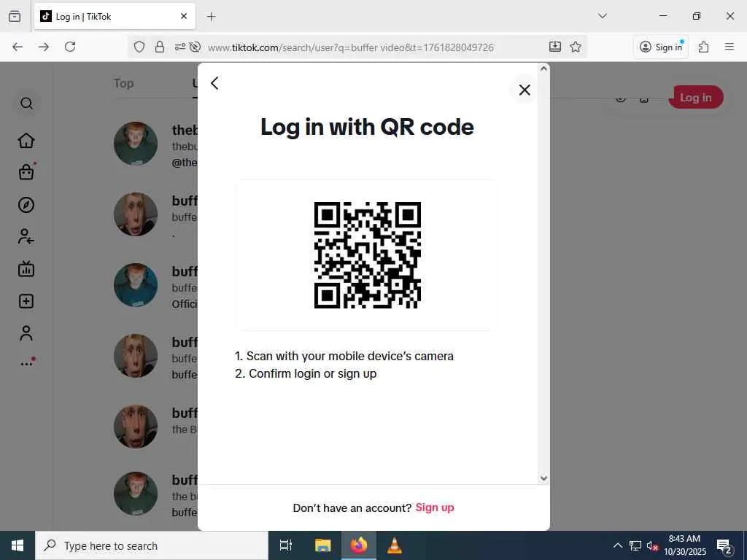Open the list all tabs dropdown

(603, 16)
